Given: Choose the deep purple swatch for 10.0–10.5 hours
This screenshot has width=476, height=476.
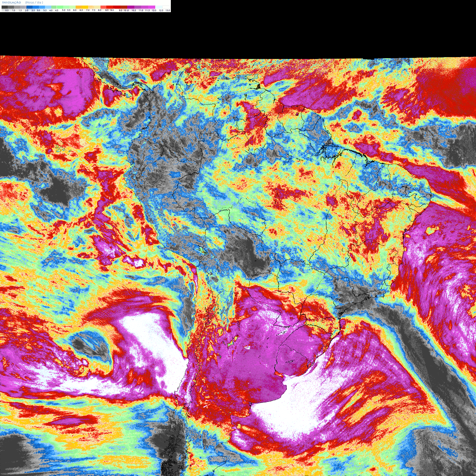Looking at the screenshot, I should [131, 7].
